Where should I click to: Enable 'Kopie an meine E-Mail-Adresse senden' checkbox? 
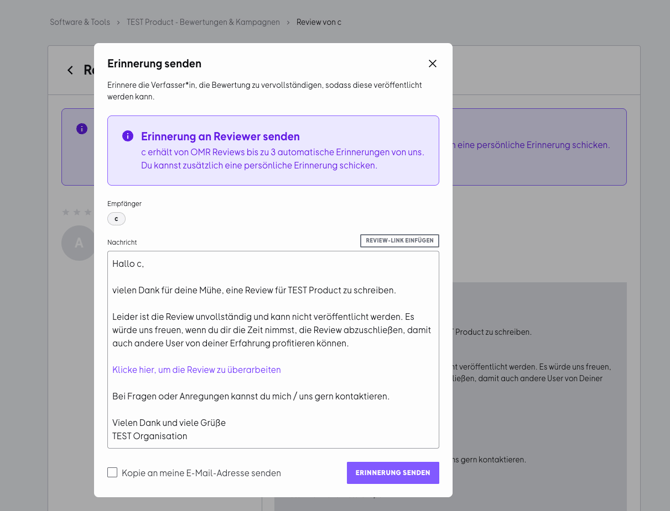112,473
